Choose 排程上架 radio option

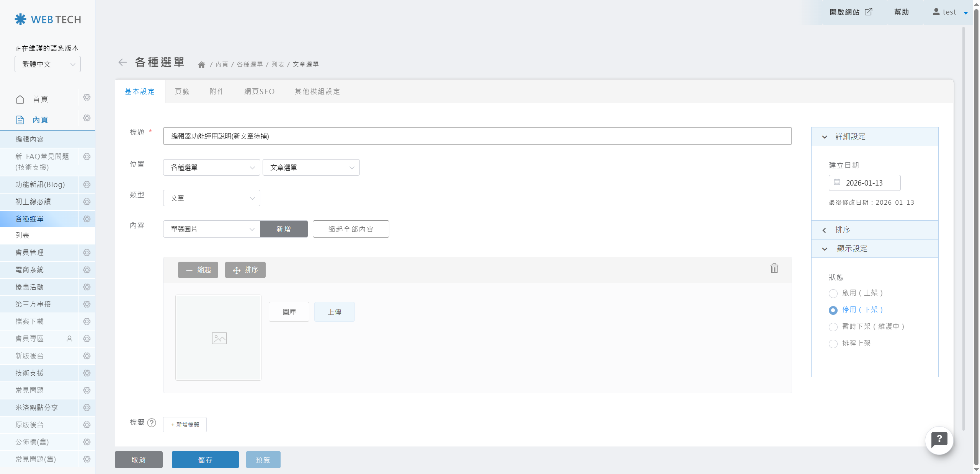point(833,344)
